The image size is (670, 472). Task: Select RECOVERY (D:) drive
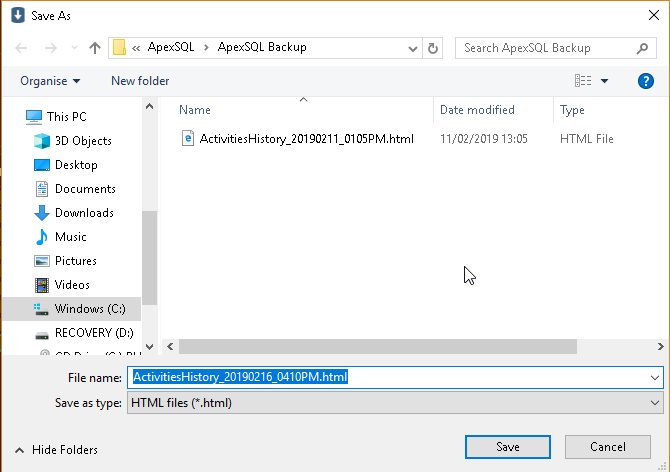coord(93,333)
